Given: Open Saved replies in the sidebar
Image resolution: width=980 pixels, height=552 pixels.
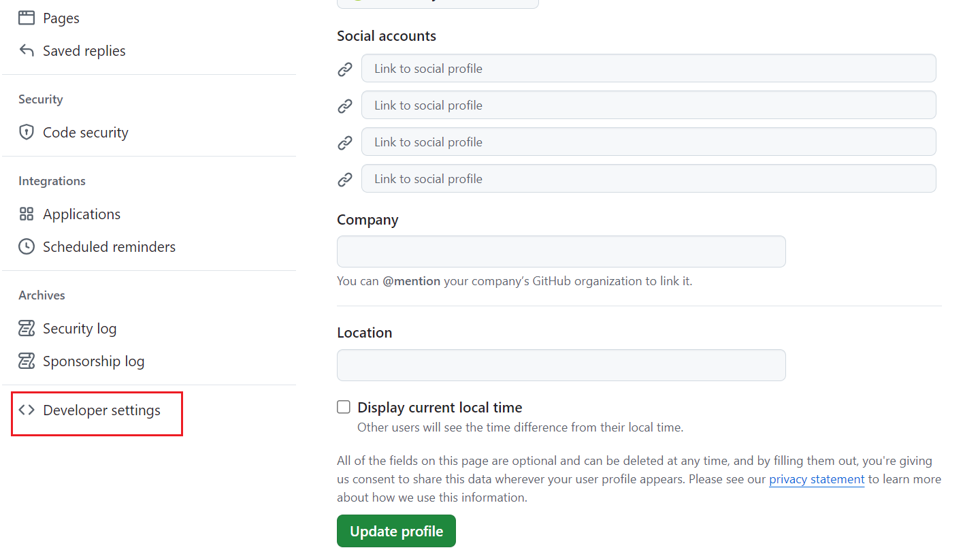Looking at the screenshot, I should point(84,51).
